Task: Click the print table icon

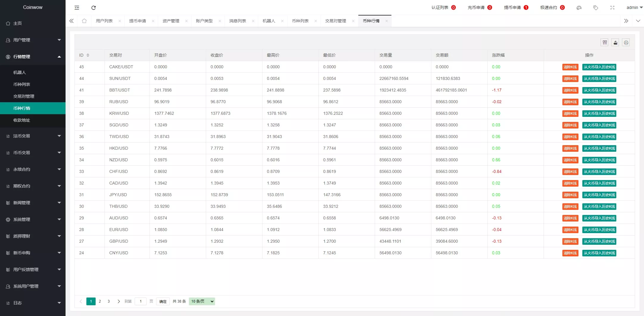Action: pyautogui.click(x=626, y=43)
